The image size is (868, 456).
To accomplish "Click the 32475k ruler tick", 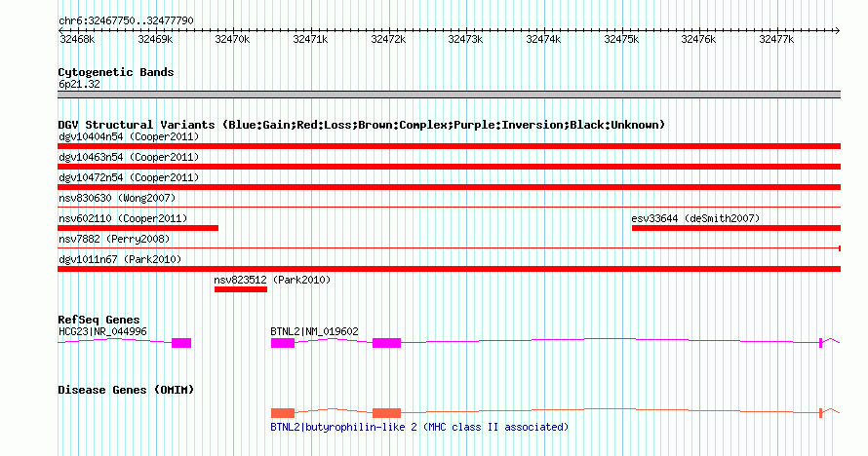I will click(621, 39).
